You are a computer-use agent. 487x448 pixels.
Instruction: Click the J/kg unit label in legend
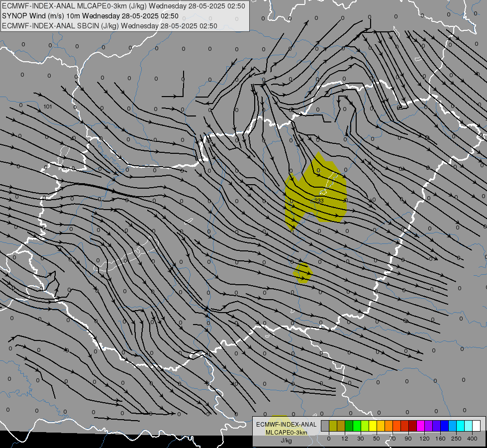[x=286, y=441]
